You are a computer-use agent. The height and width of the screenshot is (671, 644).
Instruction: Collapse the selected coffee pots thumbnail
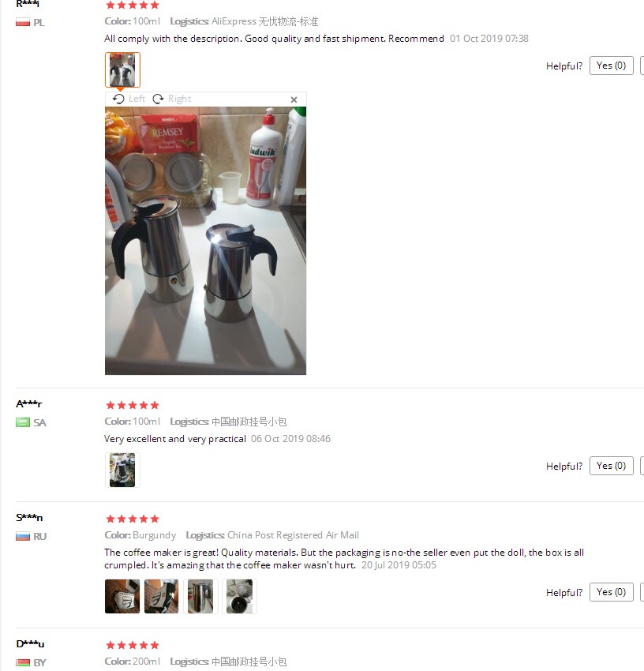[x=122, y=69]
